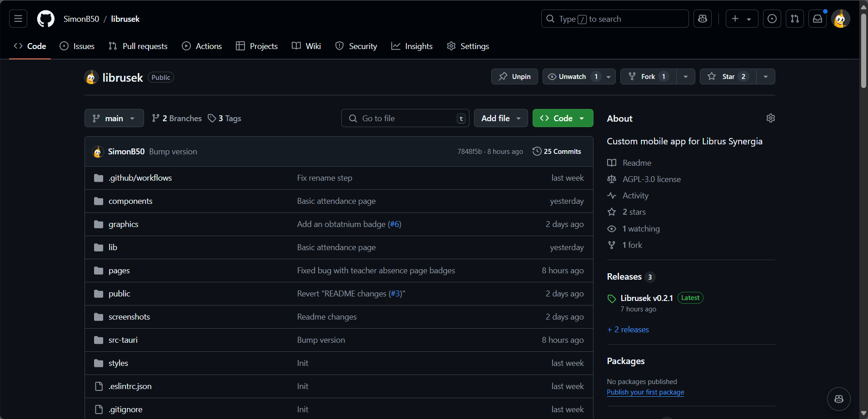Open Copilot chat icon in header
Image resolution: width=868 pixels, height=419 pixels.
click(x=703, y=19)
